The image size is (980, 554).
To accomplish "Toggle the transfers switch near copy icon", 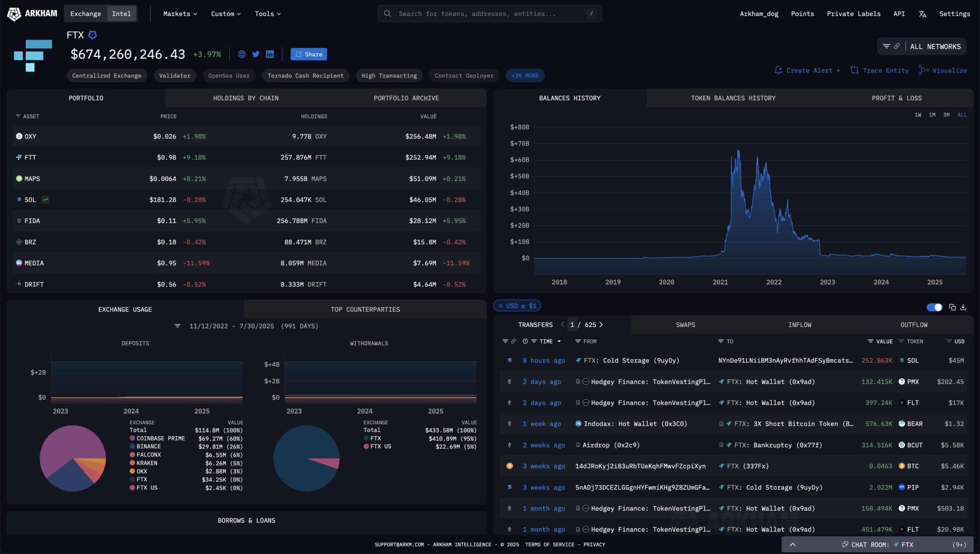I will point(934,307).
